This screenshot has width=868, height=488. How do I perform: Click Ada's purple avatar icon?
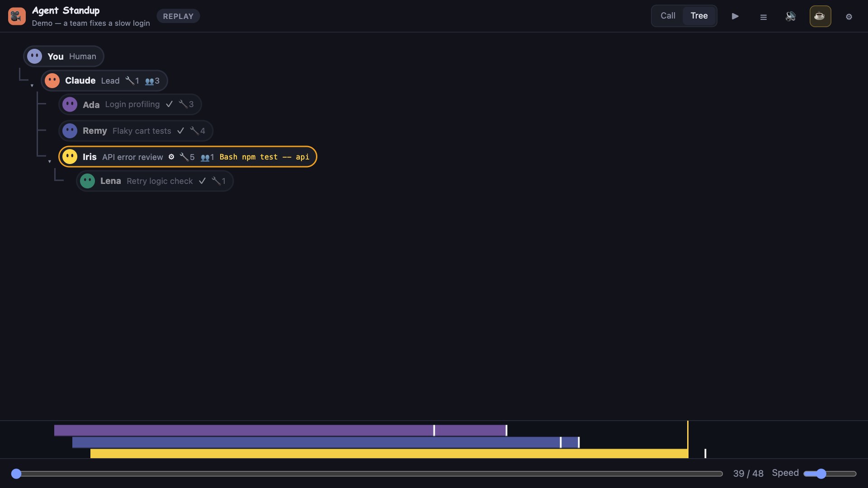pos(70,104)
